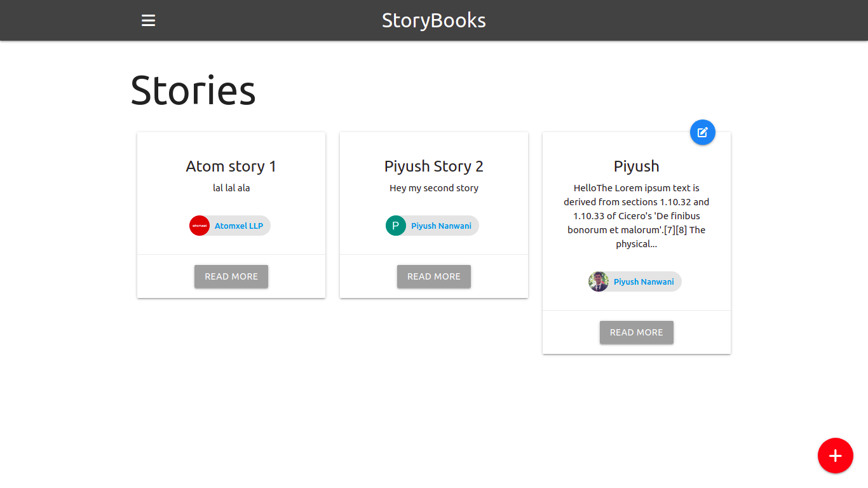868x488 pixels.
Task: Open Piyush Nanwani link on third story
Action: point(644,281)
